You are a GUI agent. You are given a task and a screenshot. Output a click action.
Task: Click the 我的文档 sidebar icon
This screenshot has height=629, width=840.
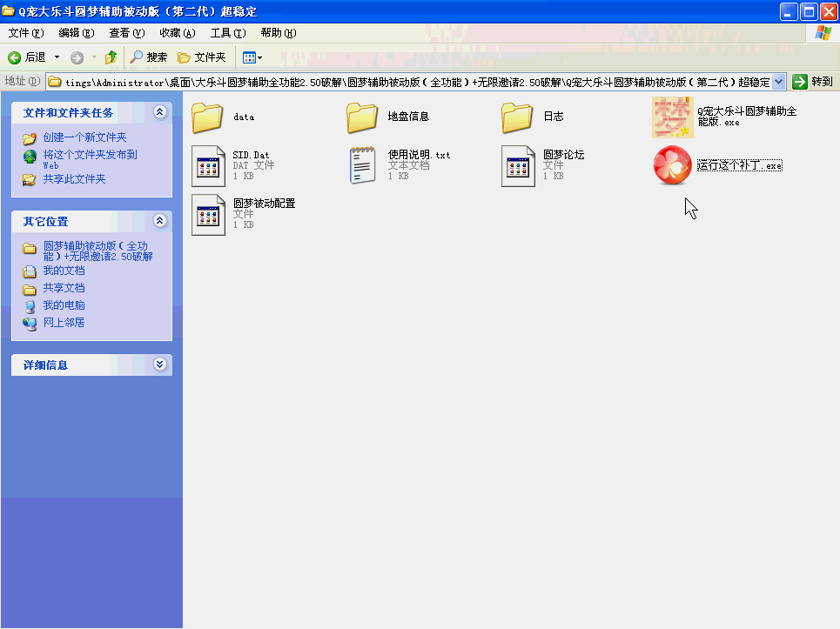[x=30, y=271]
